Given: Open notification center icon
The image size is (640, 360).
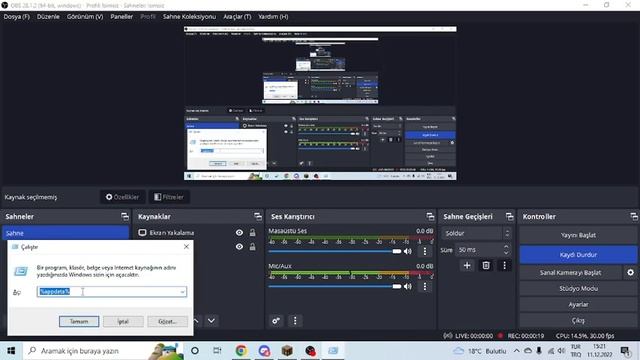Looking at the screenshot, I should pos(625,351).
